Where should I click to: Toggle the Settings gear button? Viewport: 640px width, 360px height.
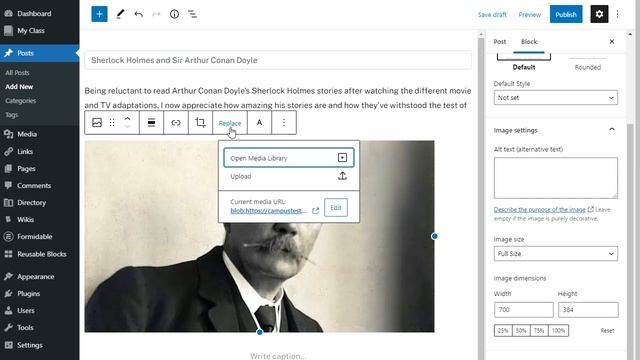point(599,14)
